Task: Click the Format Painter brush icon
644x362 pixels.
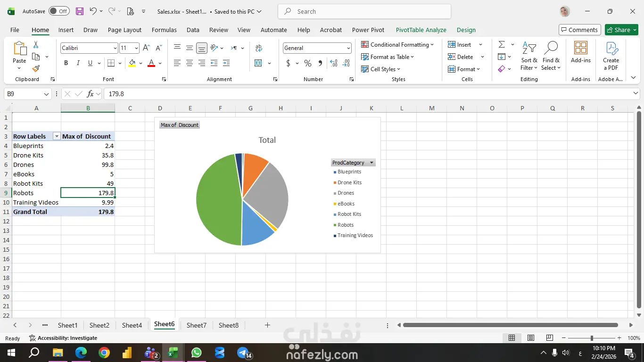Action: point(36,68)
